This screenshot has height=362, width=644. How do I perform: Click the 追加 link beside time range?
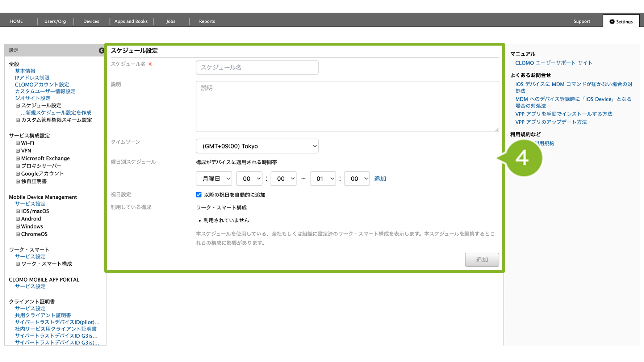pos(380,179)
